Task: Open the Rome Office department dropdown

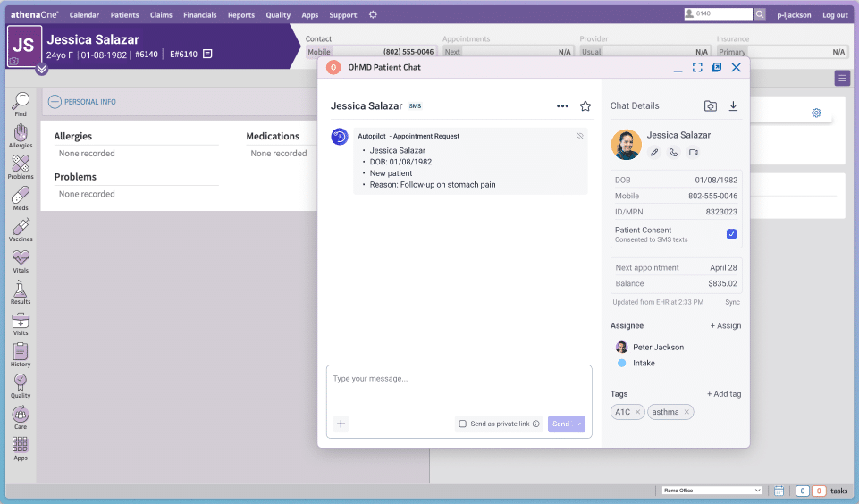Action: (x=712, y=491)
